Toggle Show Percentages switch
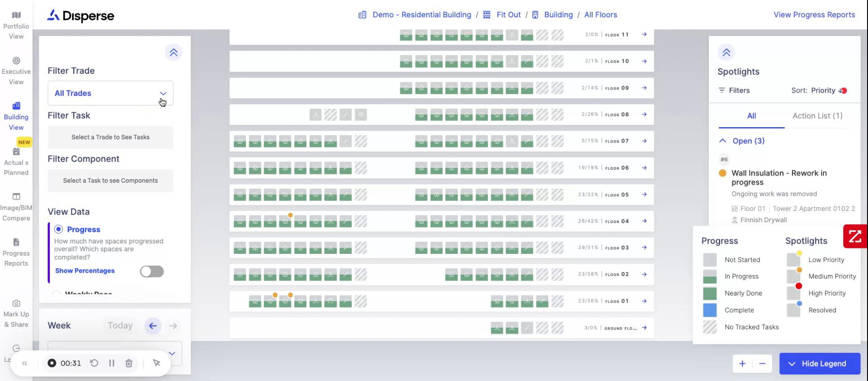This screenshot has width=868, height=381. click(152, 271)
